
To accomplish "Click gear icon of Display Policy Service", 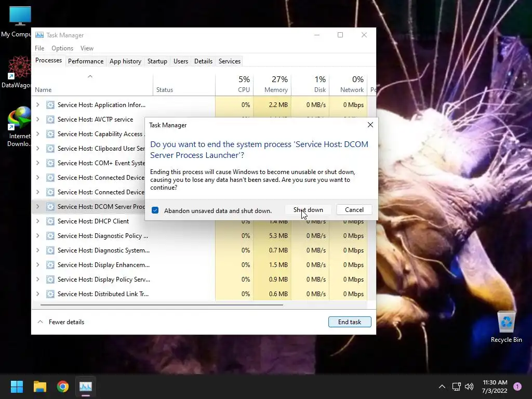I will [50, 280].
